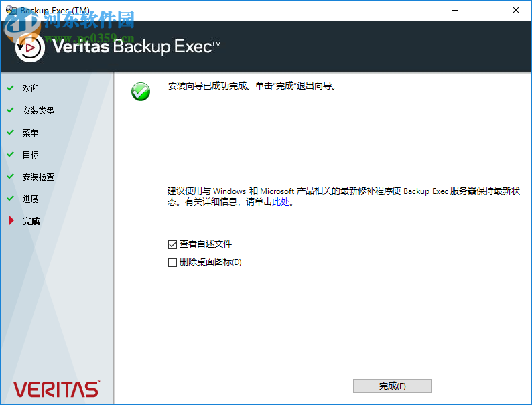Minimize the Backup Exec installer window
532x405 pixels.
[x=455, y=10]
